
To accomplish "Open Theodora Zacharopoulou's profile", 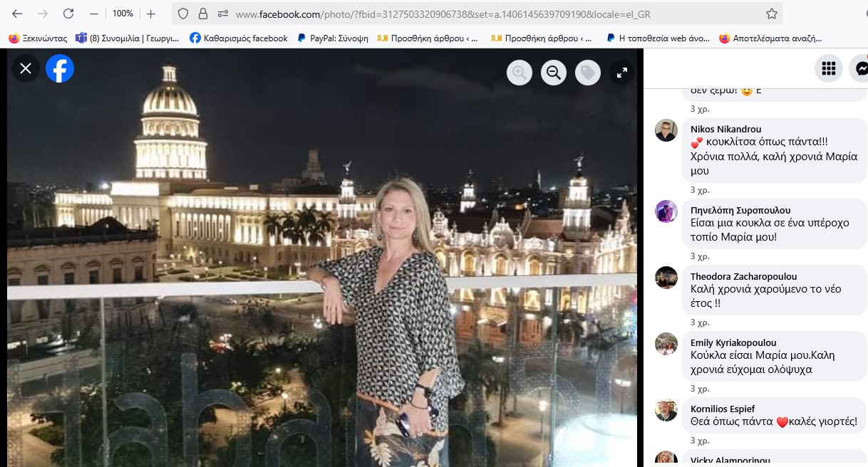I will 743,276.
